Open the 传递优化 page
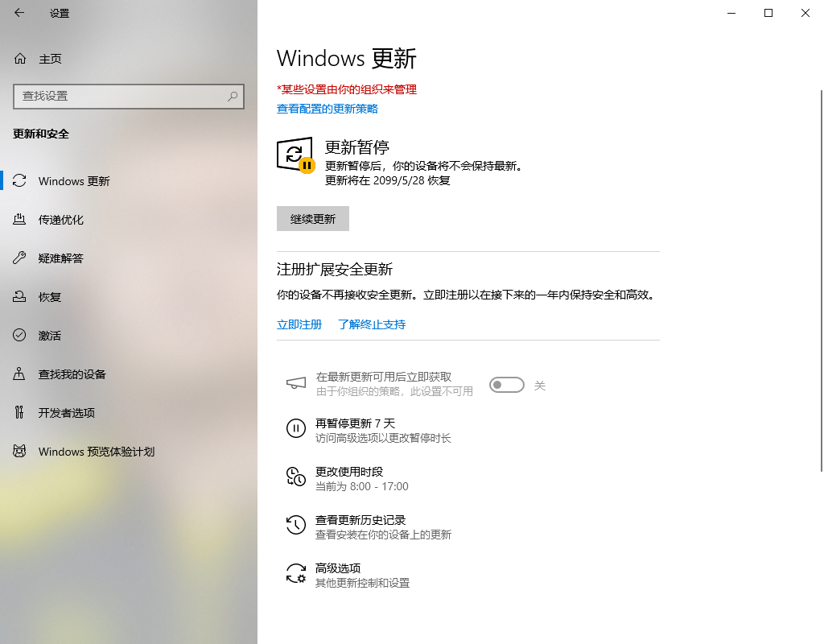 (129, 220)
